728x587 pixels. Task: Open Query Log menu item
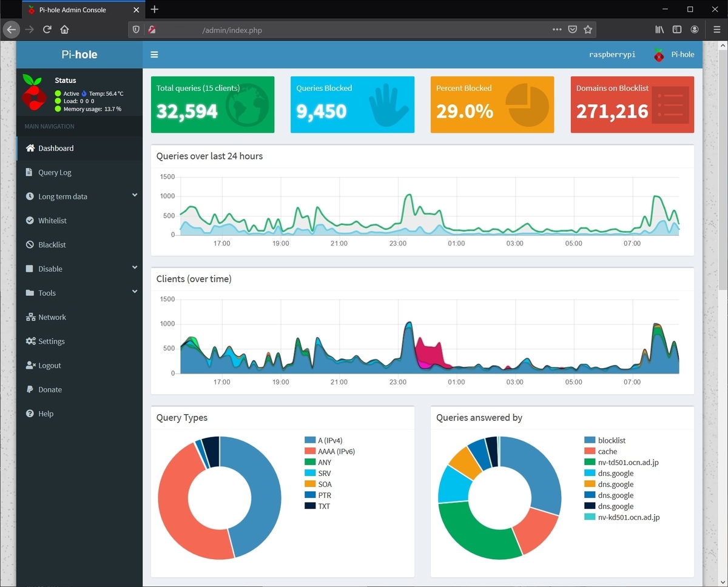click(79, 172)
